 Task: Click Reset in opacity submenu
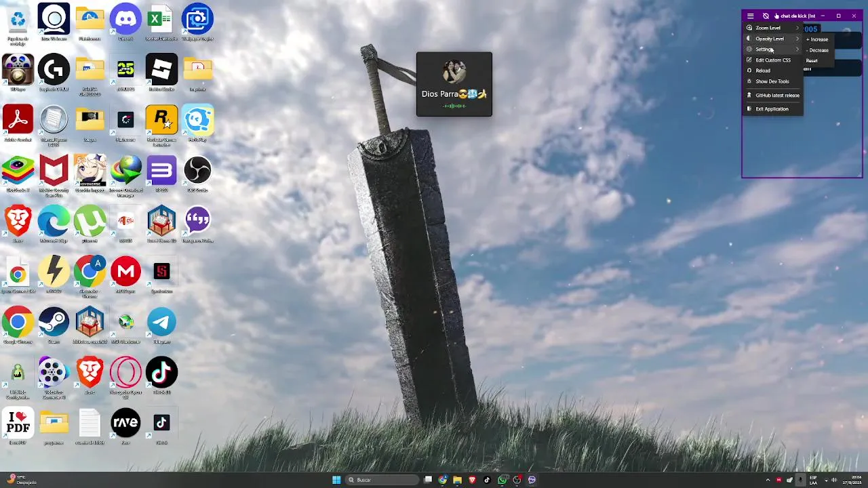click(x=818, y=60)
